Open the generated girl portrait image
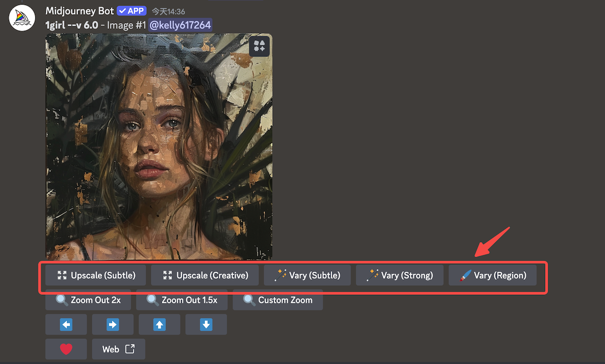Image resolution: width=605 pixels, height=364 pixels. (159, 146)
